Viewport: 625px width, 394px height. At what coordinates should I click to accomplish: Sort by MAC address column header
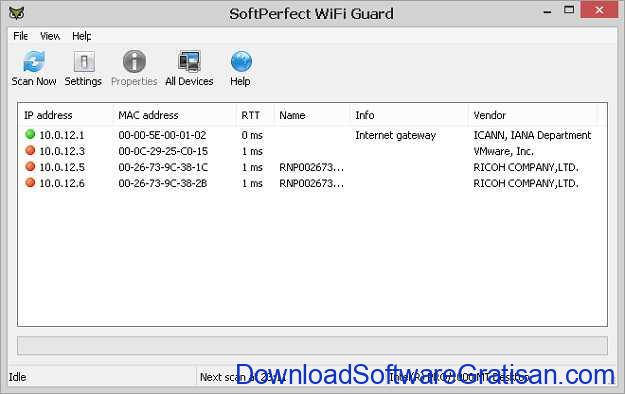click(x=148, y=115)
